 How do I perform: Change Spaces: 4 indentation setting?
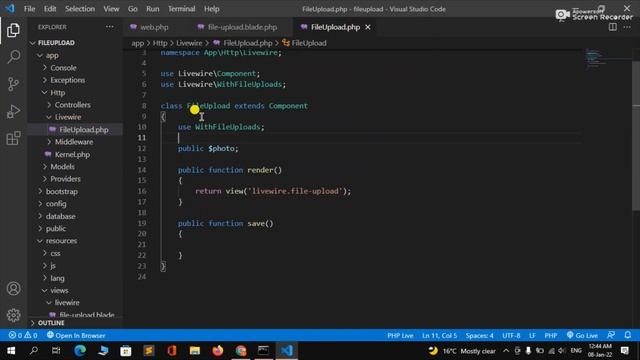click(x=480, y=335)
